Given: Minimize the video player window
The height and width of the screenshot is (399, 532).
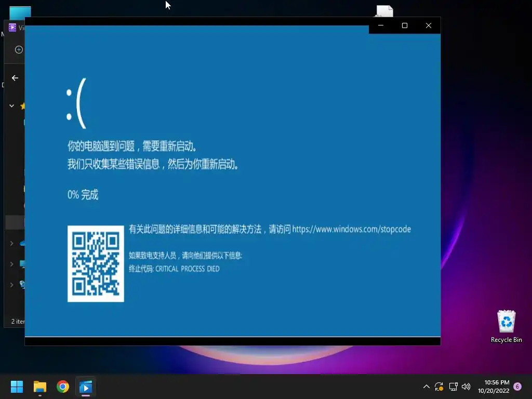Looking at the screenshot, I should coord(381,25).
